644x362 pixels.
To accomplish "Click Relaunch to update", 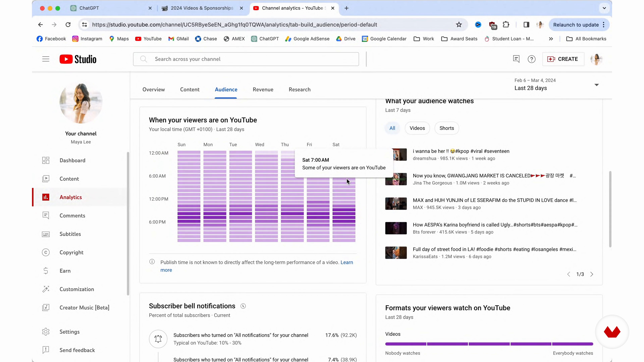I will 576,24.
